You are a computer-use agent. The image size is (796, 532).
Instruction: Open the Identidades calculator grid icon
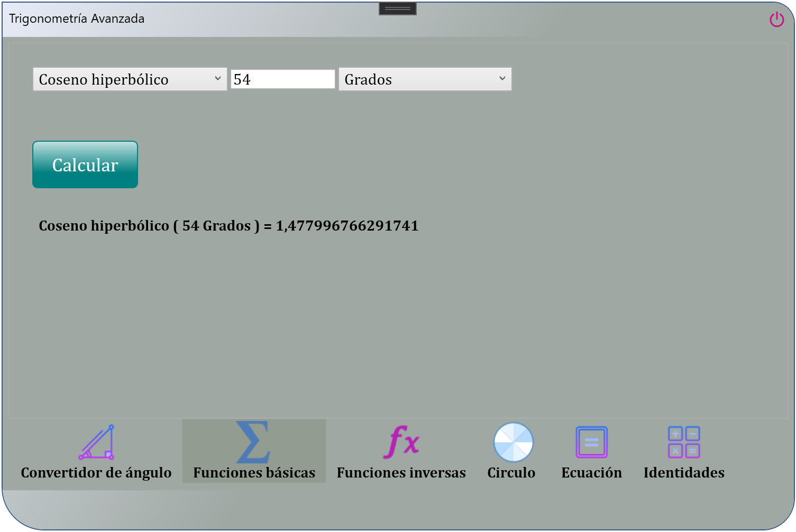(684, 442)
